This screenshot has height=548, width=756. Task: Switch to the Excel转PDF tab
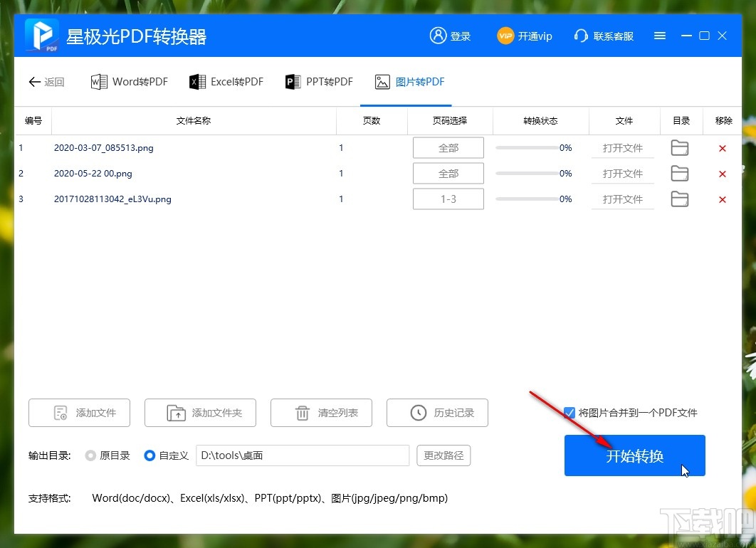click(226, 81)
